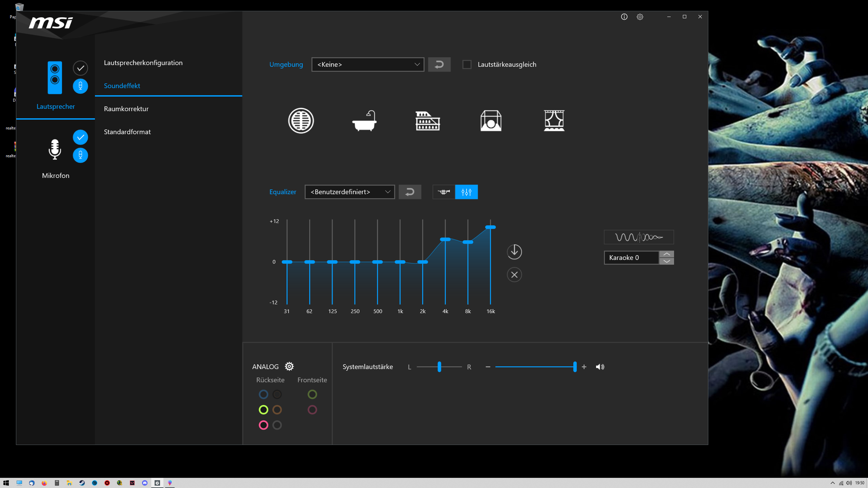Enable the Lautstärkeausgleich checkbox
Viewport: 868px width, 488px height.
[x=467, y=64]
